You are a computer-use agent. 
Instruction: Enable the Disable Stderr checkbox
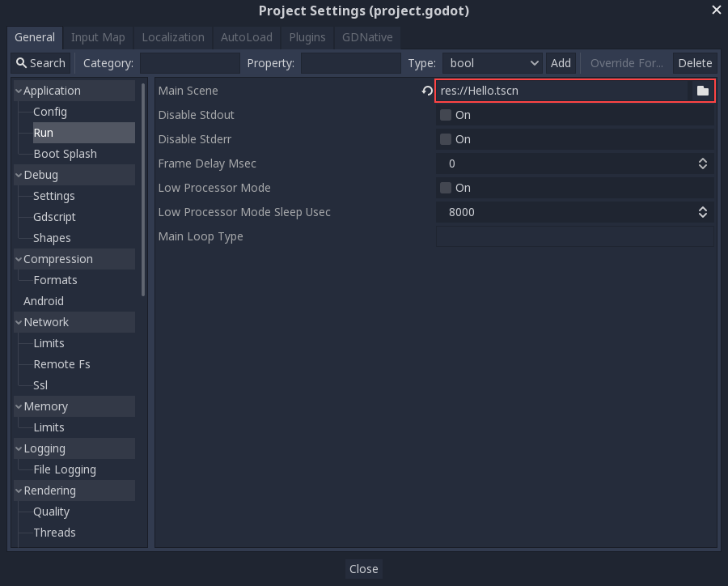point(446,139)
